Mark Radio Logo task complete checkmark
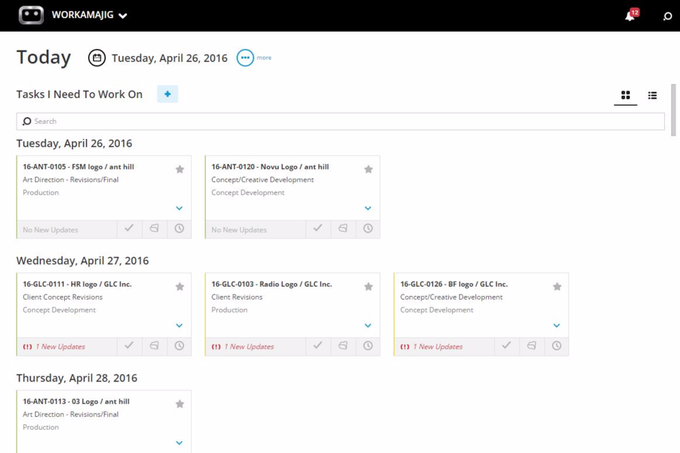This screenshot has height=453, width=680. pyautogui.click(x=318, y=346)
